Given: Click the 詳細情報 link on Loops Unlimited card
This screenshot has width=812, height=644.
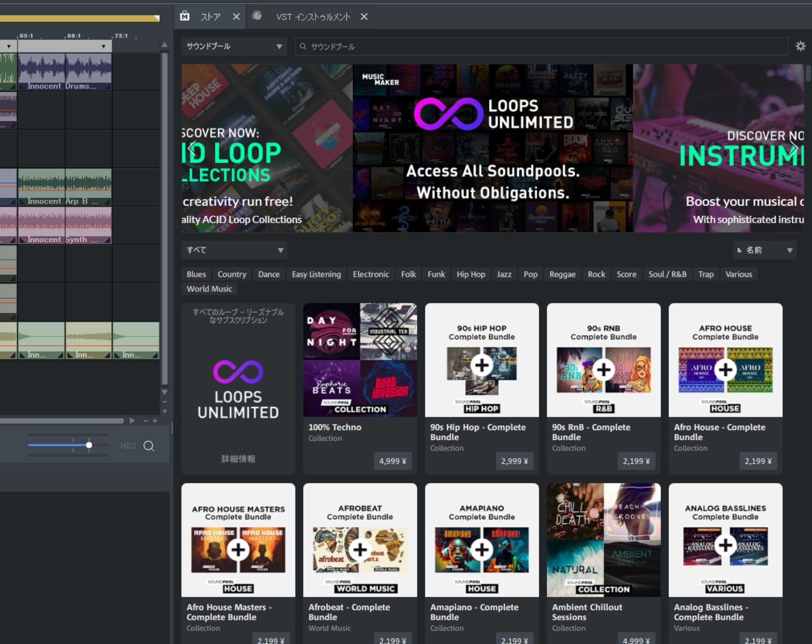Looking at the screenshot, I should pos(238,459).
